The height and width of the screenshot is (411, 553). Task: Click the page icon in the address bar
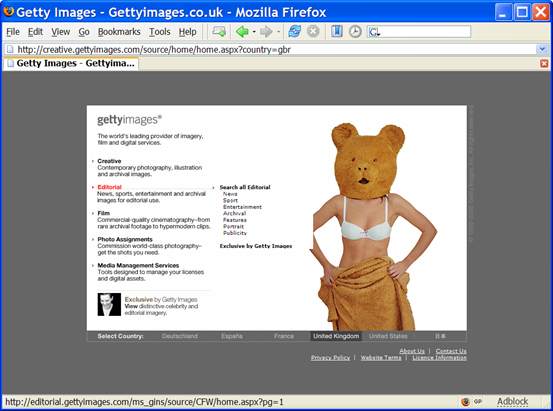10,49
